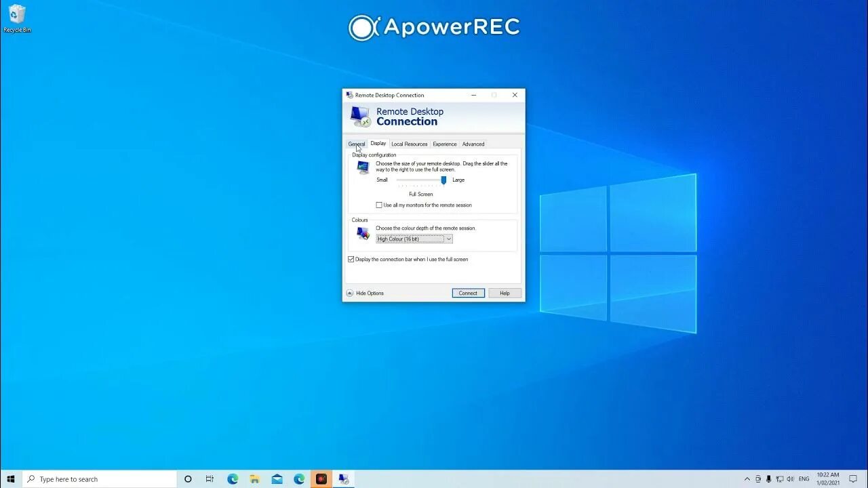This screenshot has height=488, width=868.
Task: Click the Connect button
Action: coord(468,293)
